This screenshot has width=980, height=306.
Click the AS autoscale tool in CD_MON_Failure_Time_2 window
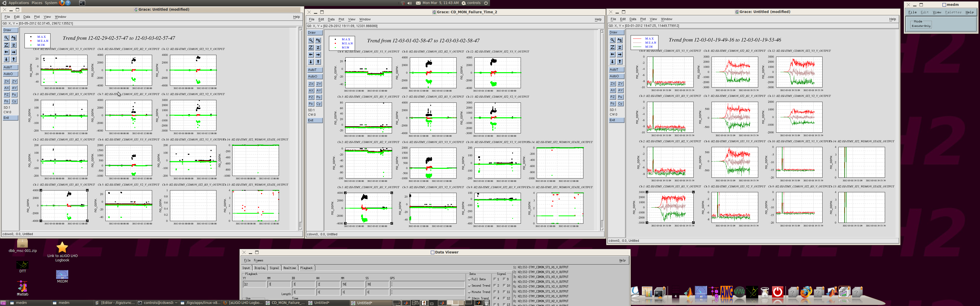tap(318, 40)
